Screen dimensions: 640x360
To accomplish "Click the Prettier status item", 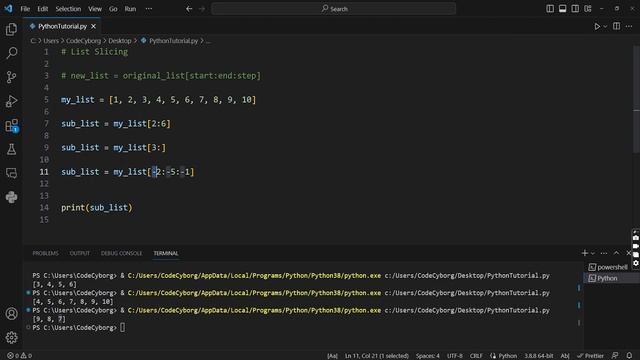I will tap(590, 356).
